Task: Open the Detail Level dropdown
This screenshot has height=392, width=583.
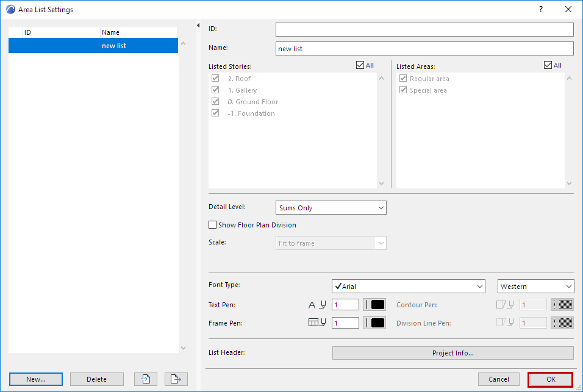Action: coord(331,208)
